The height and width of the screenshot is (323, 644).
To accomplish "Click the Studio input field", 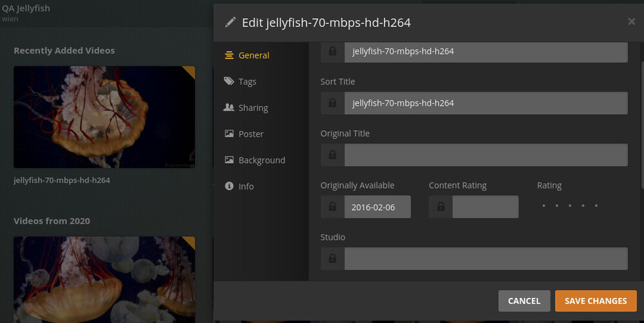I will (486, 259).
